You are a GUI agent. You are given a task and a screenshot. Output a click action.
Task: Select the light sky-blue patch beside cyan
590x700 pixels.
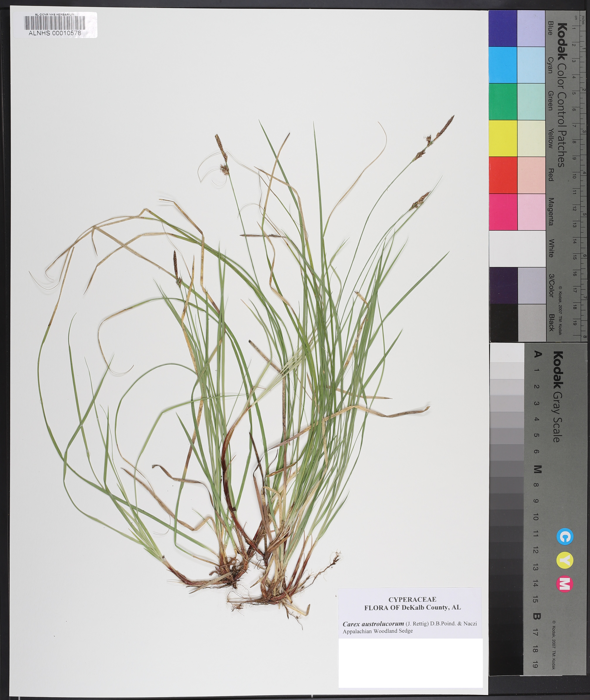pos(531,65)
